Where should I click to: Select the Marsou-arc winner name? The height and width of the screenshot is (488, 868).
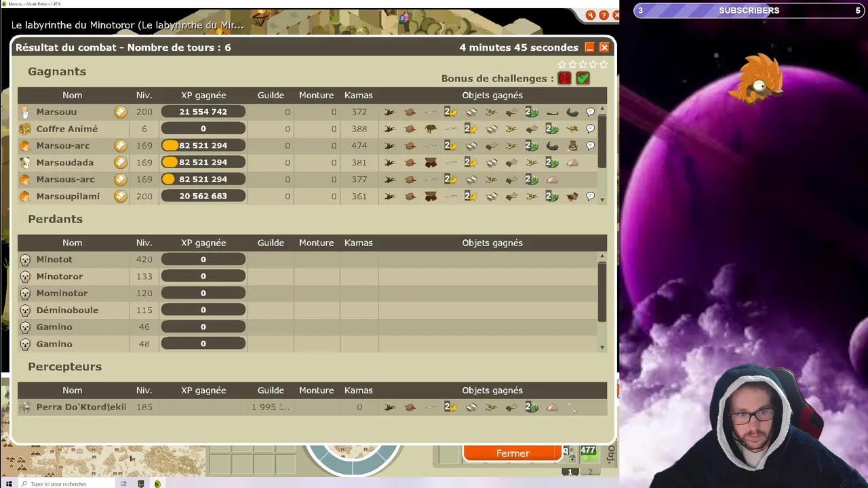(63, 146)
